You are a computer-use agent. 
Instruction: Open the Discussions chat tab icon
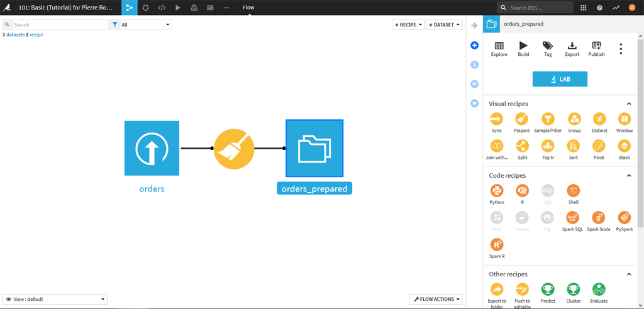(474, 104)
